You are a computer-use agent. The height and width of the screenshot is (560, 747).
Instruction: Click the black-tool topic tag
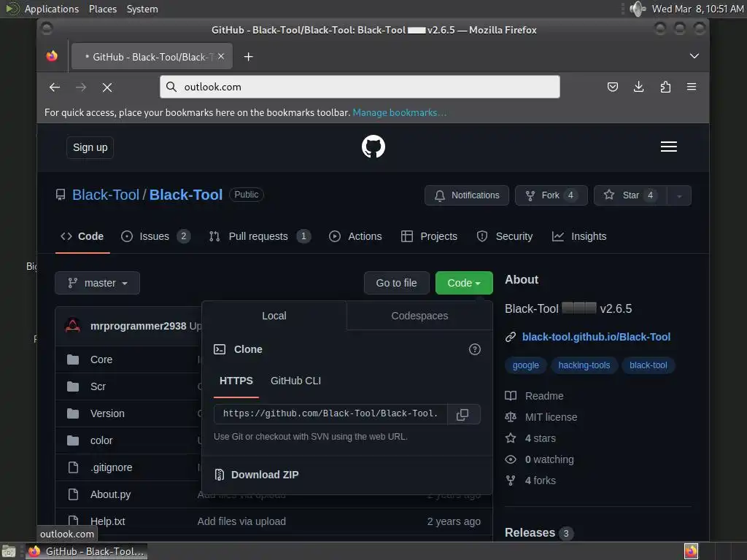649,365
